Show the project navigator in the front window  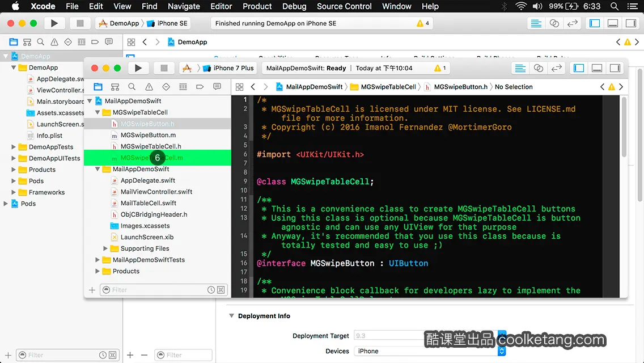(98, 87)
